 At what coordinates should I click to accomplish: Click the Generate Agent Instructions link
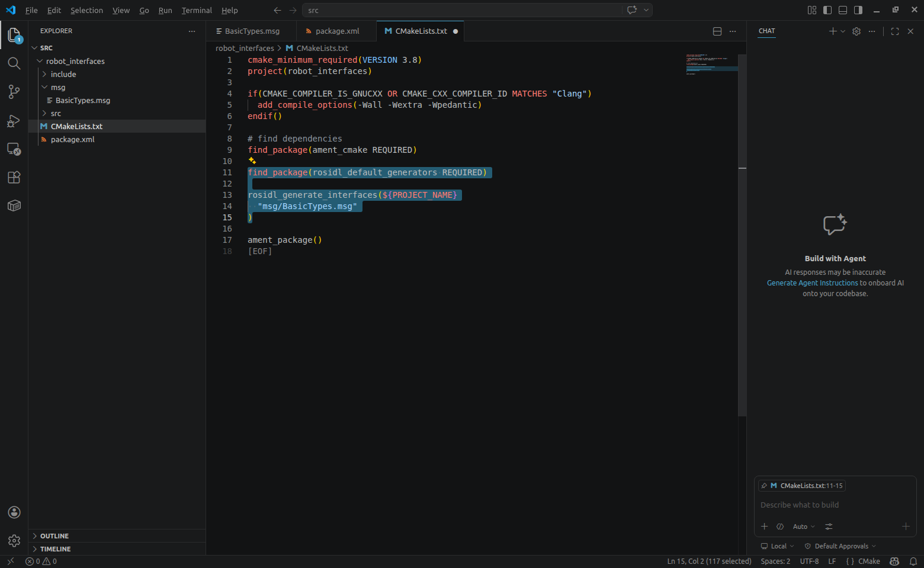pyautogui.click(x=812, y=283)
